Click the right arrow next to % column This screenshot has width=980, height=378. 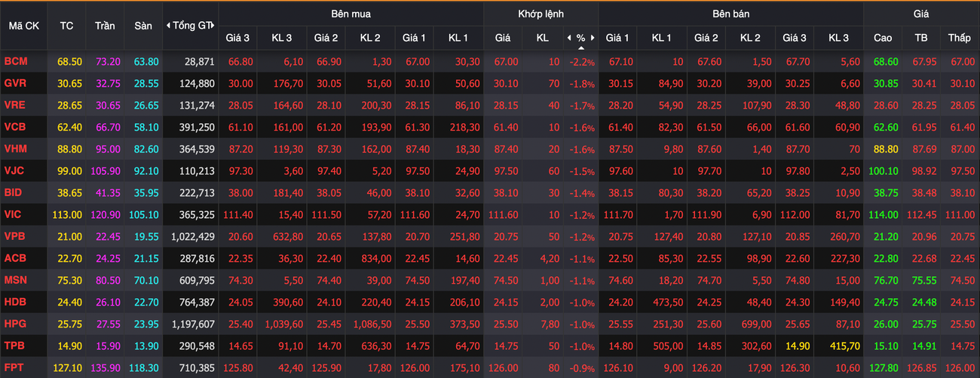point(593,38)
